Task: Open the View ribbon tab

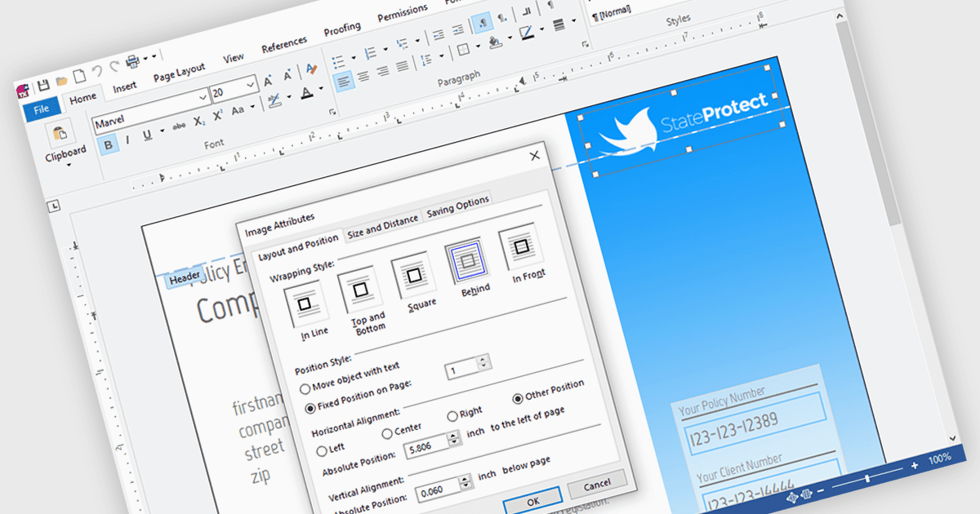Action: [234, 59]
